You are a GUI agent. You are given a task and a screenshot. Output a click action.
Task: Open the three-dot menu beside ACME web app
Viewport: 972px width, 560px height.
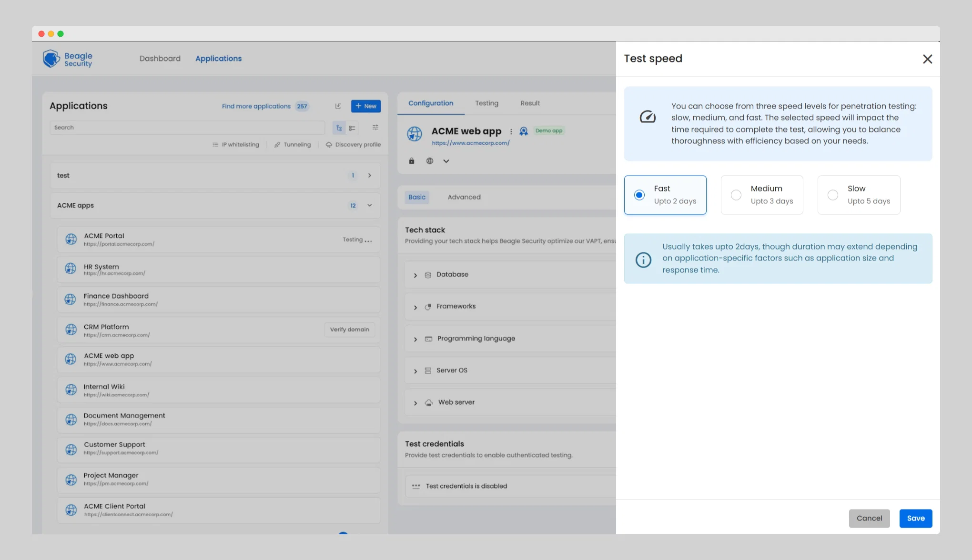coord(511,131)
